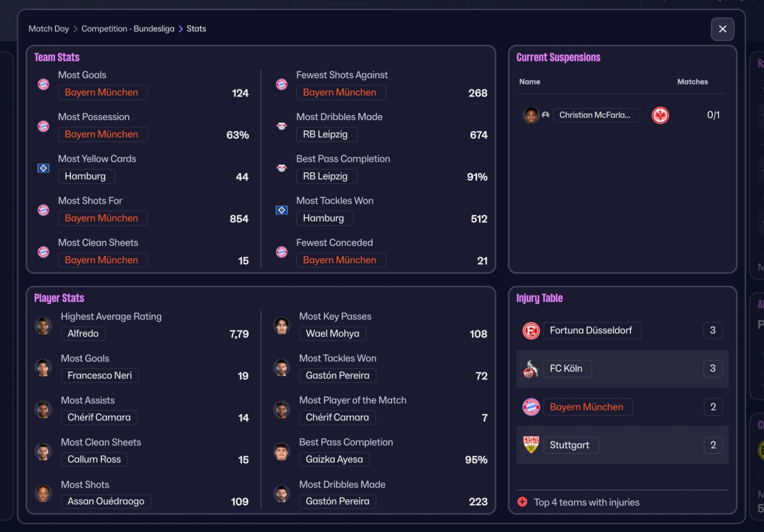Select RB Leipzig under Best Pass Completion
This screenshot has height=532, width=764.
click(x=326, y=176)
